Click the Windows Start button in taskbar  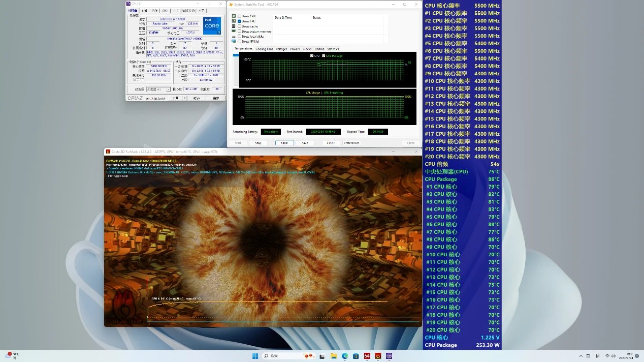click(255, 356)
